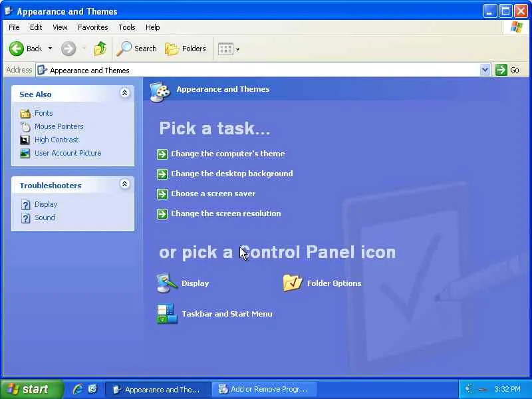Image resolution: width=532 pixels, height=399 pixels.
Task: Open the View menu
Action: [60, 27]
